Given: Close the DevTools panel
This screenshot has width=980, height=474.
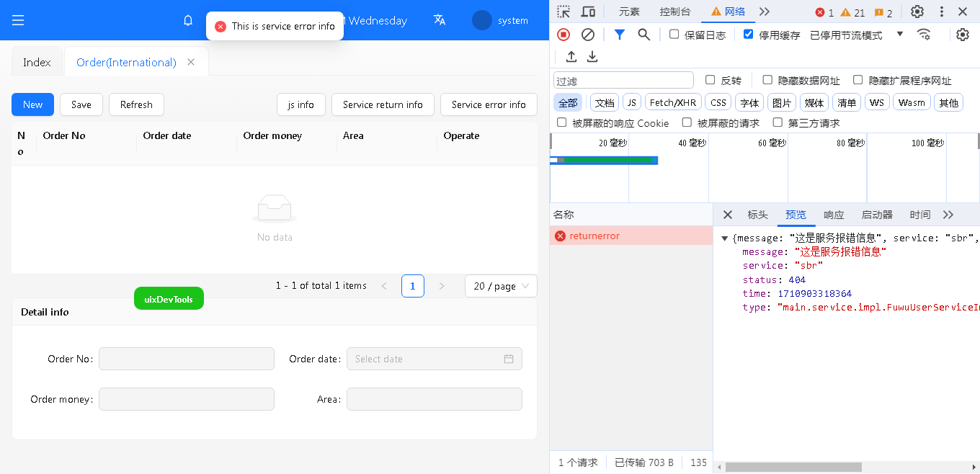Looking at the screenshot, I should click(963, 12).
